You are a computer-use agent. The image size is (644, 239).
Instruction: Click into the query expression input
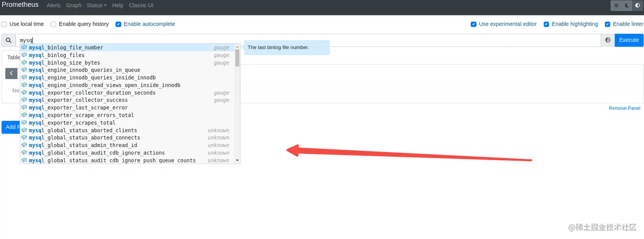click(x=308, y=40)
